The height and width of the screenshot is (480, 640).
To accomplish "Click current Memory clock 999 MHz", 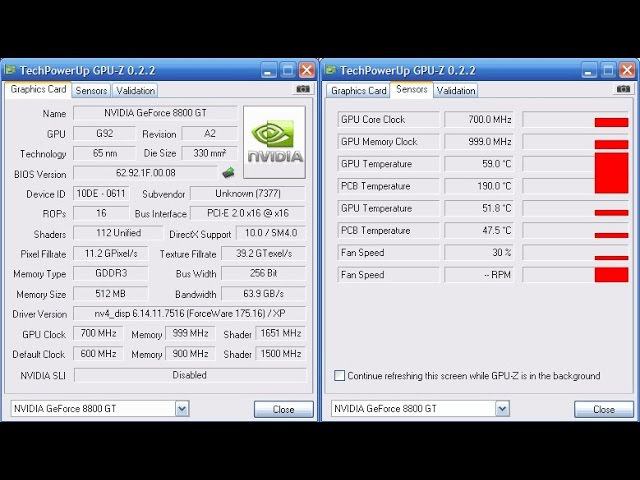I will 190,333.
